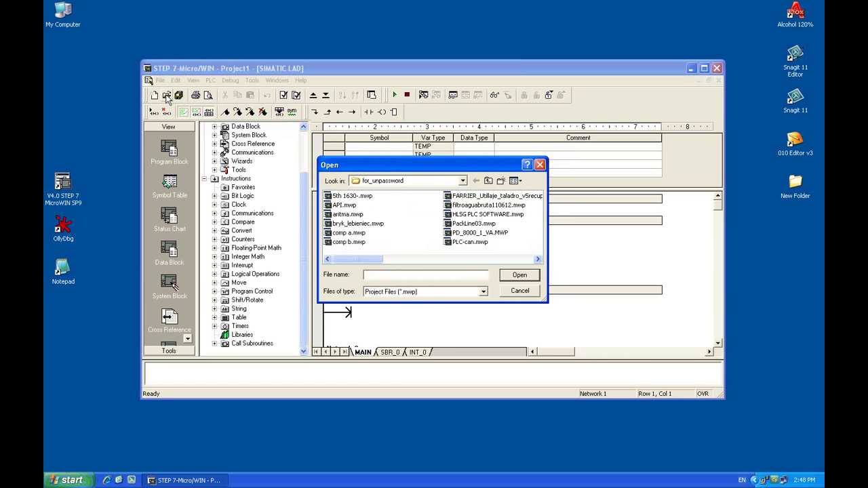This screenshot has height=488, width=868.
Task: Click the View navigation bar header button
Action: [x=169, y=127]
